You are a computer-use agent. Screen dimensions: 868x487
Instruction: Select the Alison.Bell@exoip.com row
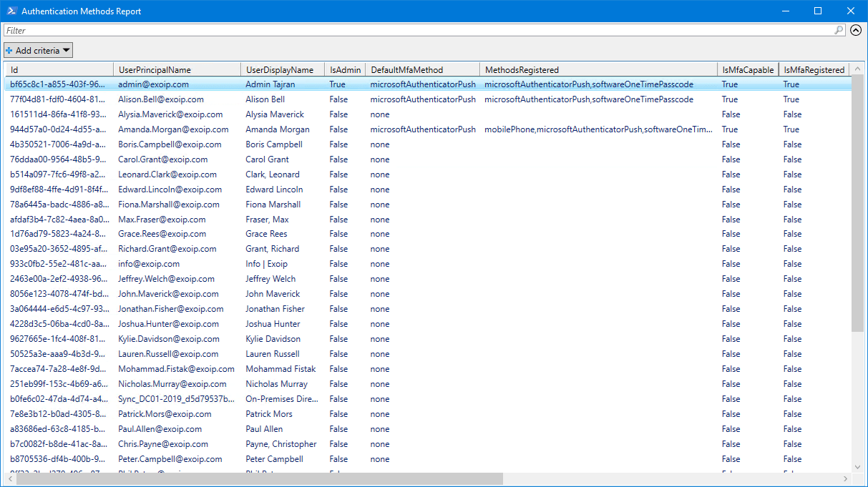click(161, 99)
